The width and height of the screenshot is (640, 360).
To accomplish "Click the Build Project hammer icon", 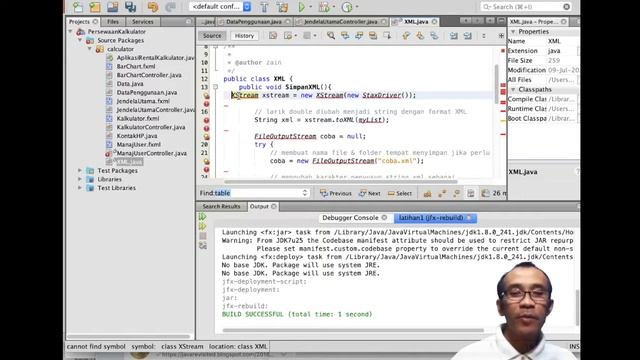I will [x=264, y=7].
